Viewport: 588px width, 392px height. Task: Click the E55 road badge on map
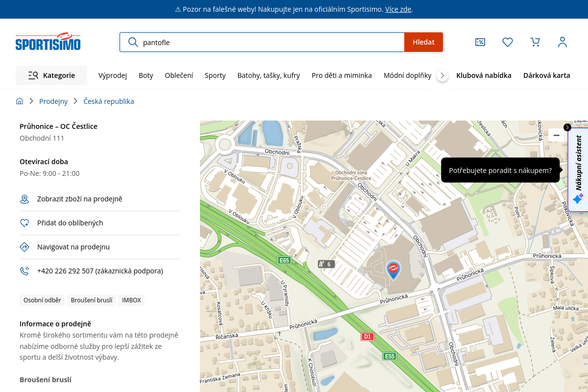click(390, 356)
